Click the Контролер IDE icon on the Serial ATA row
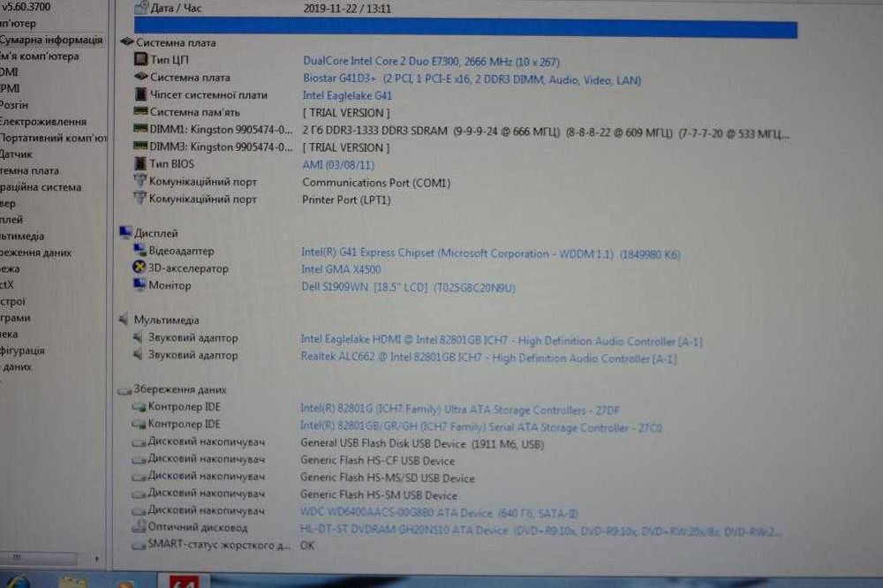The image size is (883, 588). click(139, 424)
